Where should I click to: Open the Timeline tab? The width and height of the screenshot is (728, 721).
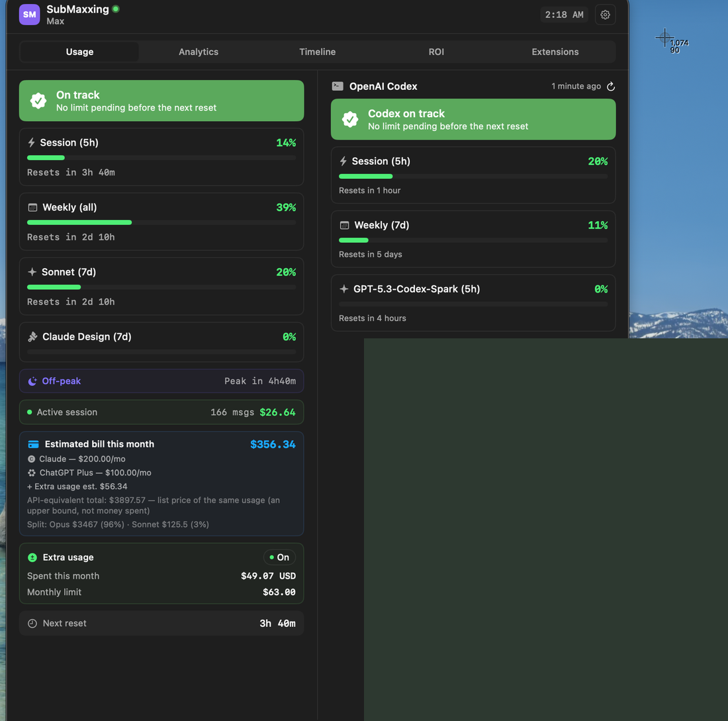pyautogui.click(x=317, y=52)
